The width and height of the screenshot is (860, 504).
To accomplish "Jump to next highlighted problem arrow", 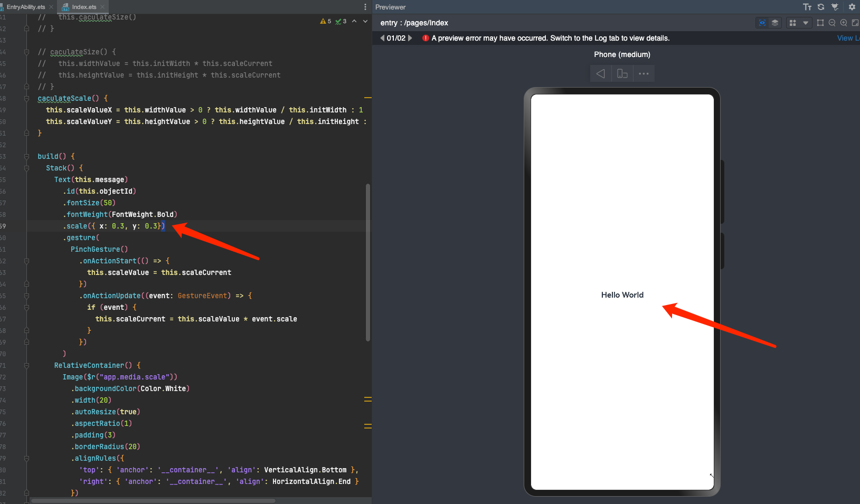I will point(365,21).
